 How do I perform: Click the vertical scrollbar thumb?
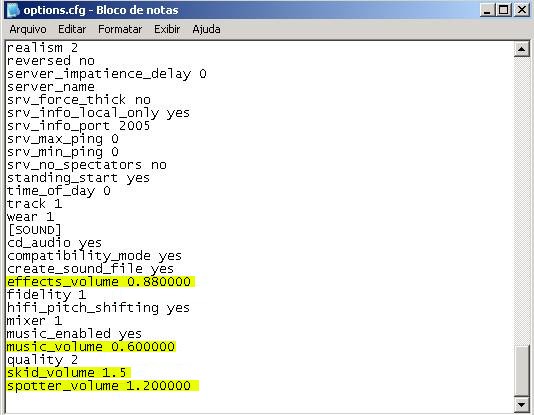[x=521, y=370]
